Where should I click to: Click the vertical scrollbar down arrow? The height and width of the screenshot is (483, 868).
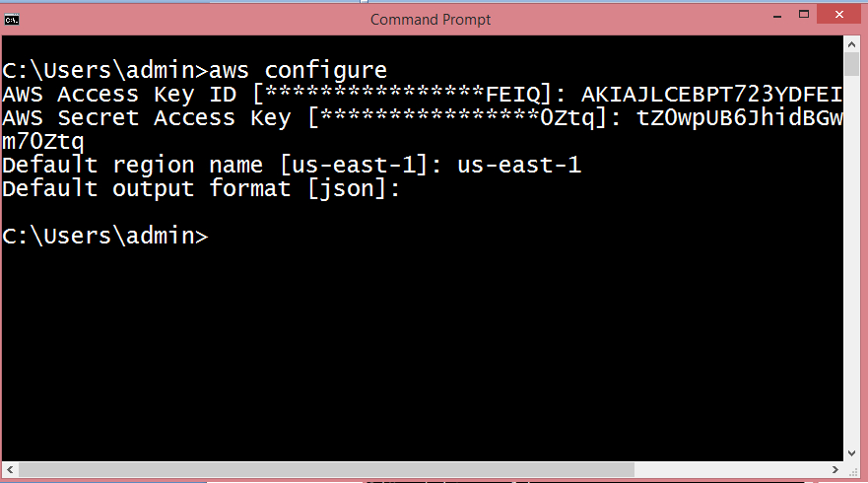[x=852, y=453]
